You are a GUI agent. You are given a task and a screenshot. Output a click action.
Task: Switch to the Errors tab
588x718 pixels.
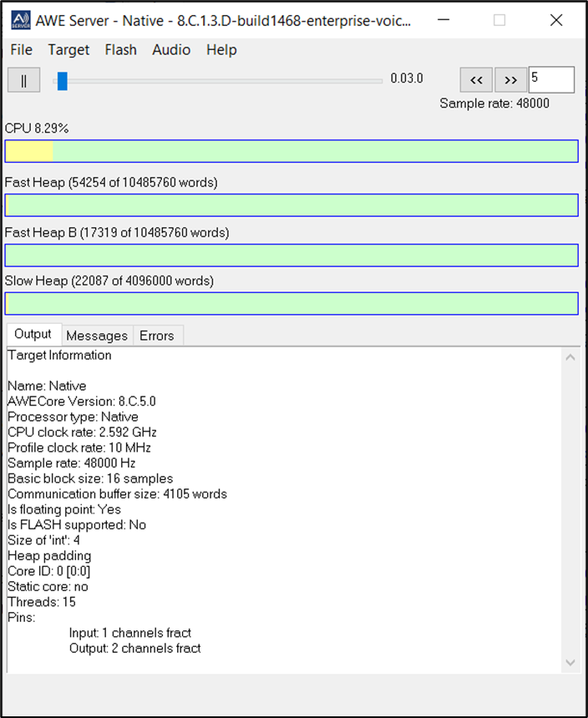click(157, 336)
